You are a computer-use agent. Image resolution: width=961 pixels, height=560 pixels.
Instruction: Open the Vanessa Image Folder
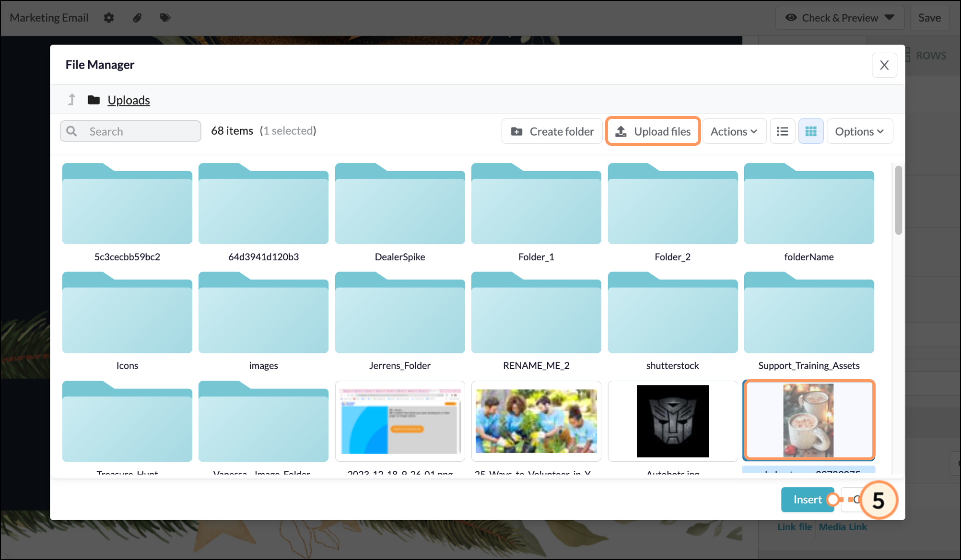263,421
